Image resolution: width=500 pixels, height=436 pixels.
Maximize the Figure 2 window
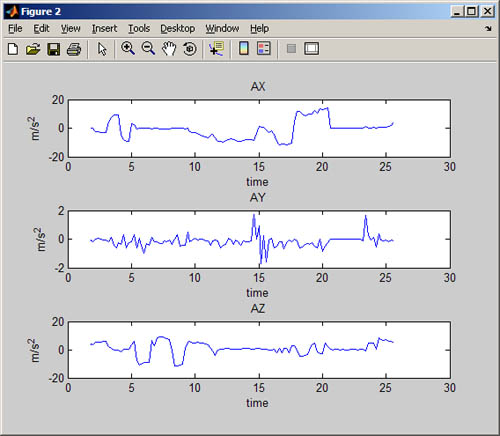click(x=471, y=12)
